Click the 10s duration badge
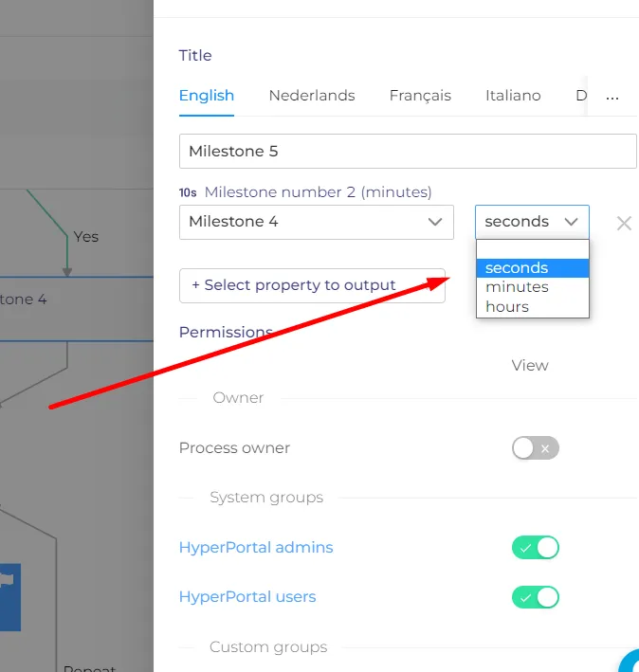 tap(188, 192)
